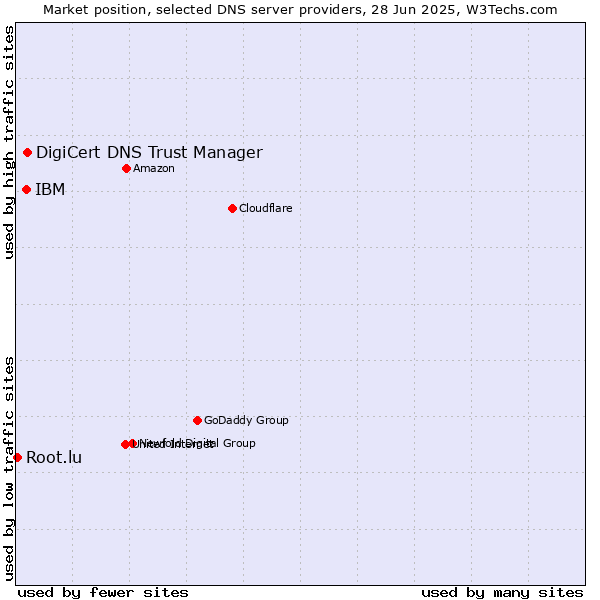This screenshot has height=600, width=600.
Task: Select the "IBM" label text
Action: click(50, 189)
